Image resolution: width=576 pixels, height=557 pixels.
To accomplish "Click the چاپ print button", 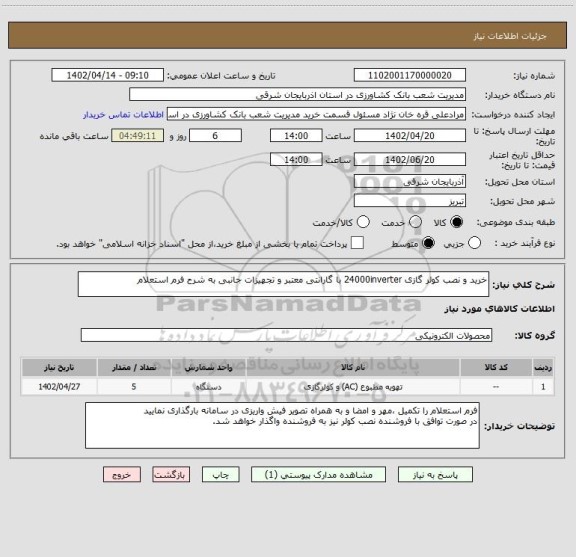I will point(220,475).
